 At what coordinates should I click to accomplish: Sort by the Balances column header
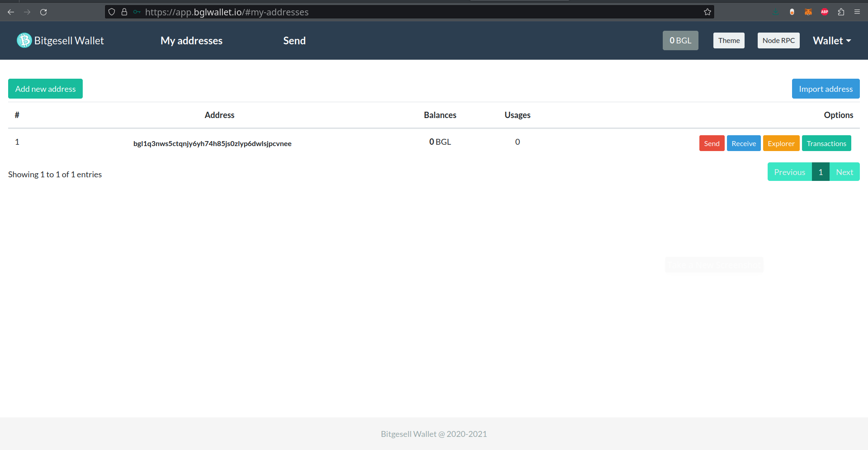[x=440, y=115]
